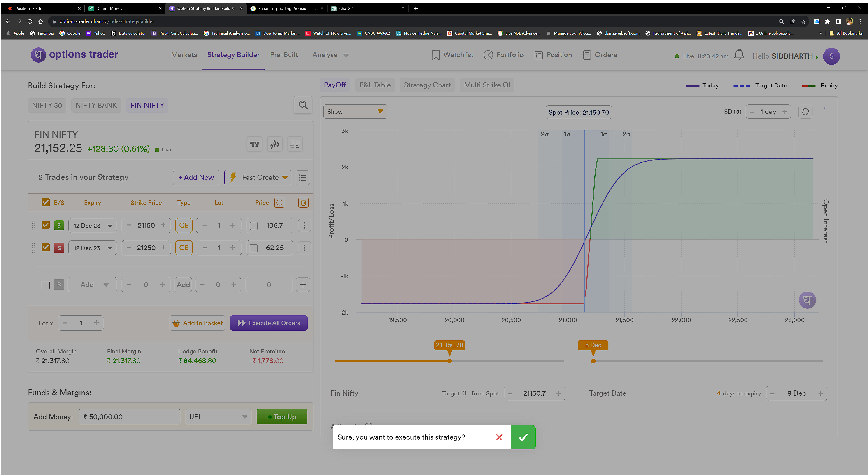Bookmark this page star icon
The width and height of the screenshot is (868, 475).
(x=803, y=21)
